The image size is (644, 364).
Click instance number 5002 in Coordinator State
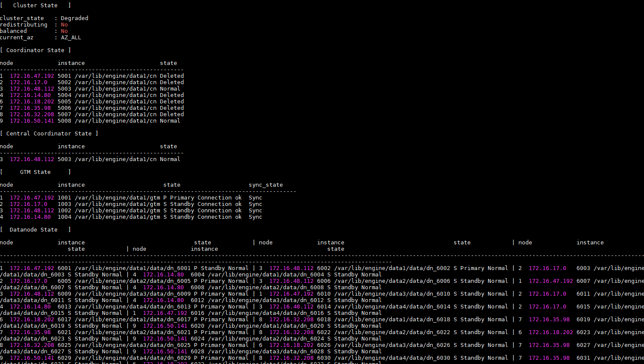64,82
